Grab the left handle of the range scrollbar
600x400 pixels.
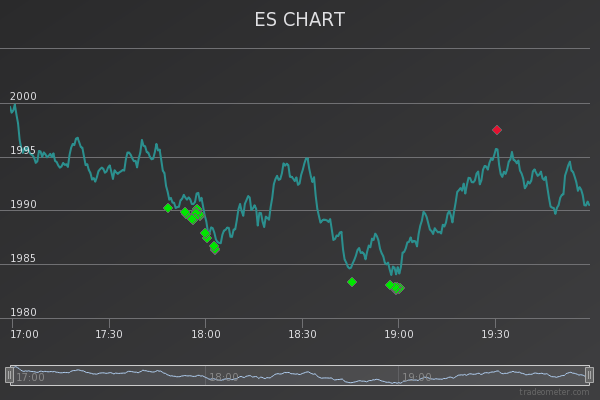(9, 375)
